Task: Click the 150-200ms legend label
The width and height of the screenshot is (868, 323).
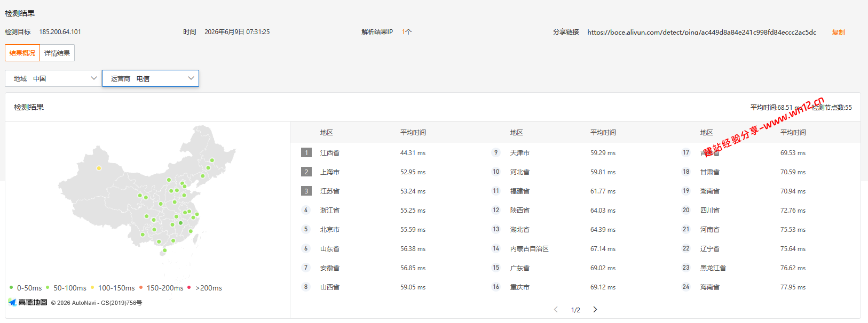Action: pyautogui.click(x=165, y=288)
